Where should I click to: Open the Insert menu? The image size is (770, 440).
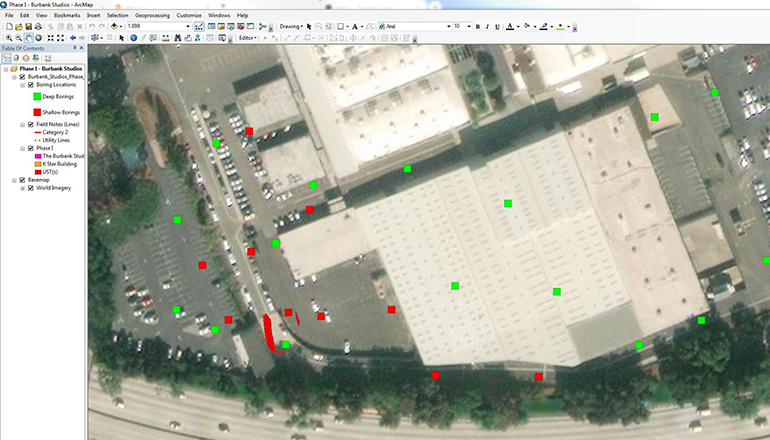[x=93, y=15]
